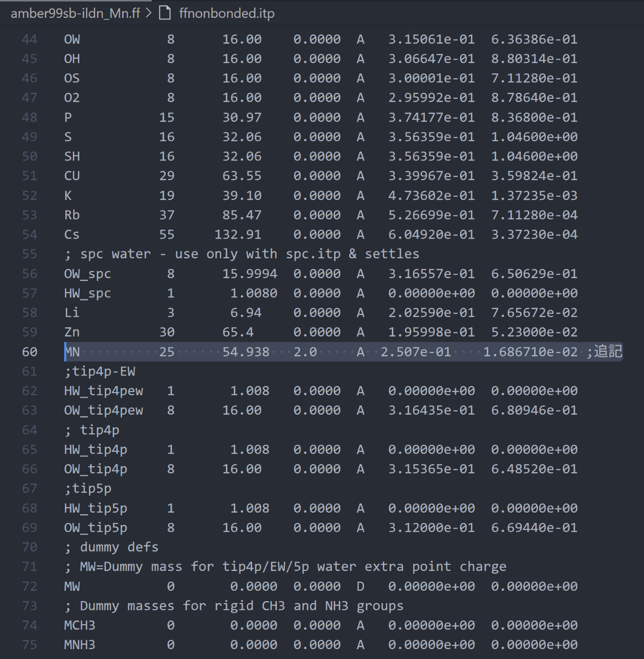
Task: Click epsilon 1.686710e-02 on the MN line
Action: click(x=530, y=352)
